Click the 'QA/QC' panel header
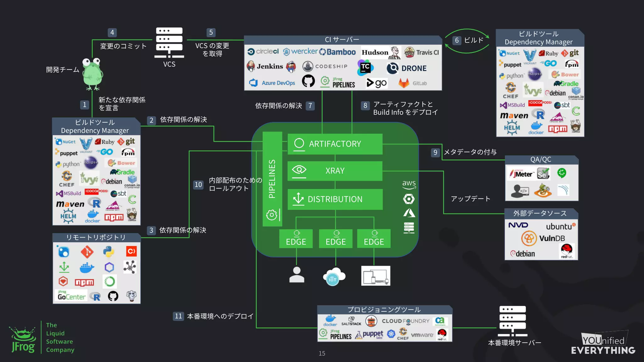 pos(541,160)
